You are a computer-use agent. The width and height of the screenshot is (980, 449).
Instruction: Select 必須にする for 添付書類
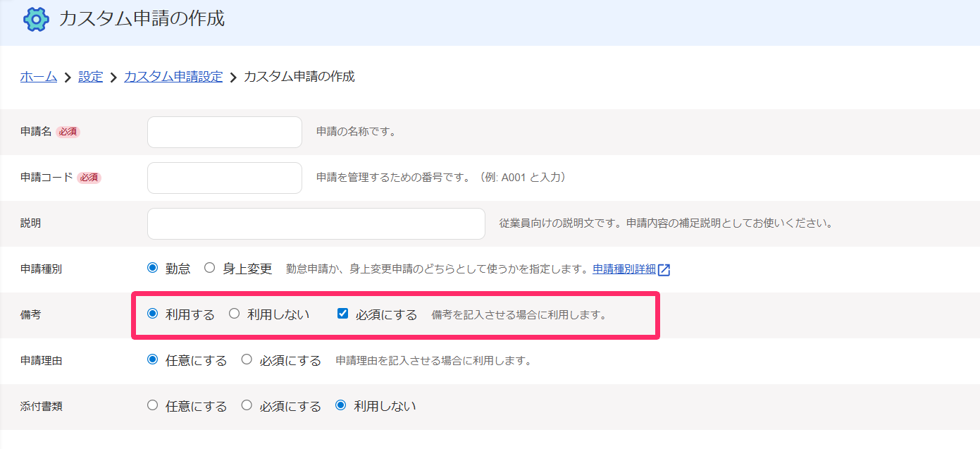click(x=247, y=405)
